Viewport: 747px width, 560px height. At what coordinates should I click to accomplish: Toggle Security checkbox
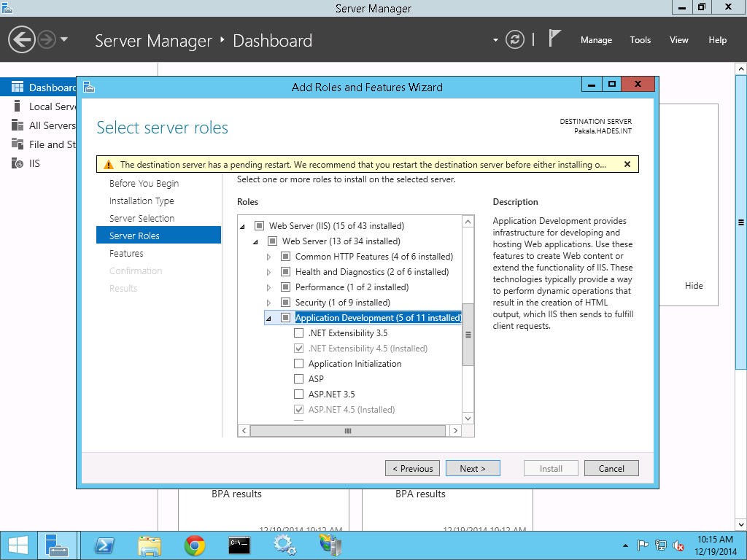point(285,302)
